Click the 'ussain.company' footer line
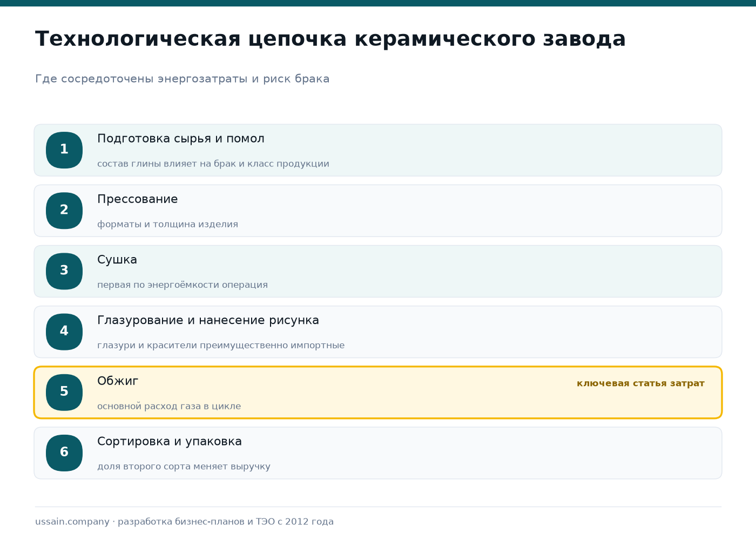The height and width of the screenshot is (540, 756). pyautogui.click(x=185, y=522)
